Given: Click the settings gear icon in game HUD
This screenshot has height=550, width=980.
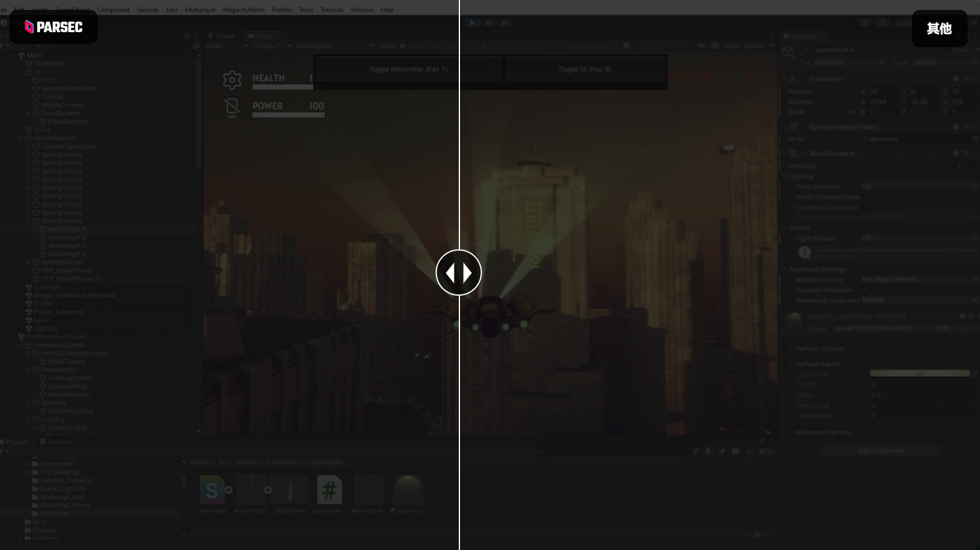Looking at the screenshot, I should click(232, 80).
